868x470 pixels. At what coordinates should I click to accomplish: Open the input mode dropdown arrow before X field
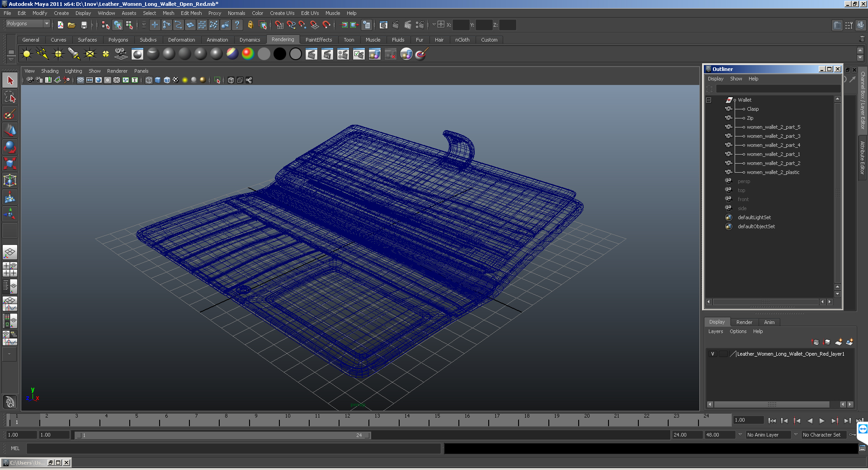[x=434, y=25]
